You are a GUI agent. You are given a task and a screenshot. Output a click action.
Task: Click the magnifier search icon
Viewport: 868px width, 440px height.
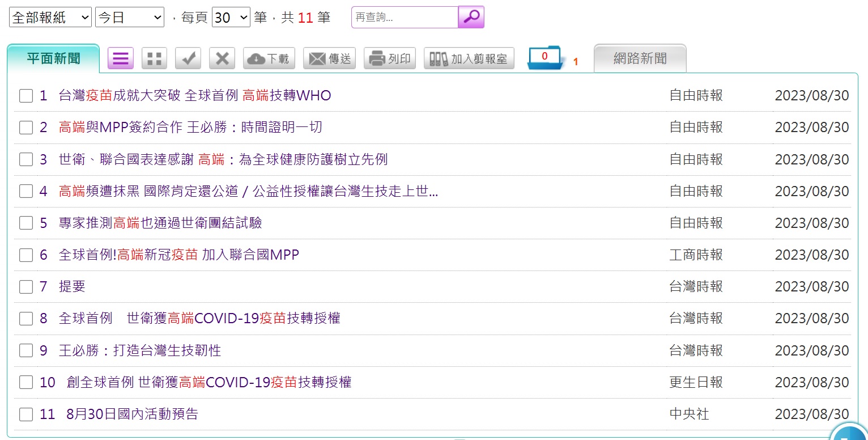click(471, 17)
